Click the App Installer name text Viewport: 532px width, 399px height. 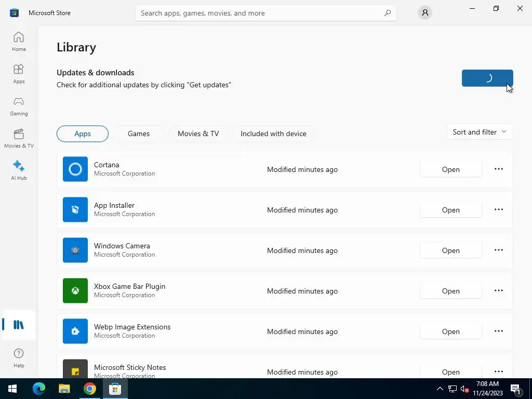[x=114, y=205]
